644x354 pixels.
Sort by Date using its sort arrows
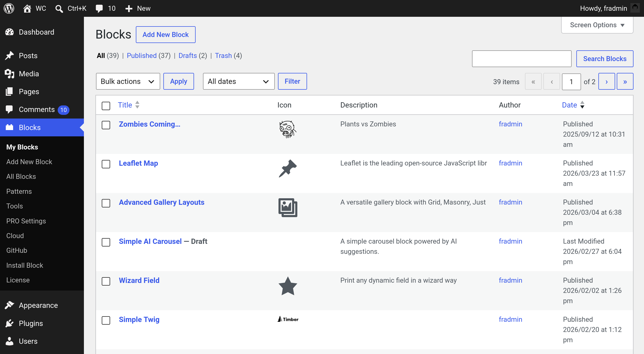[x=582, y=105]
